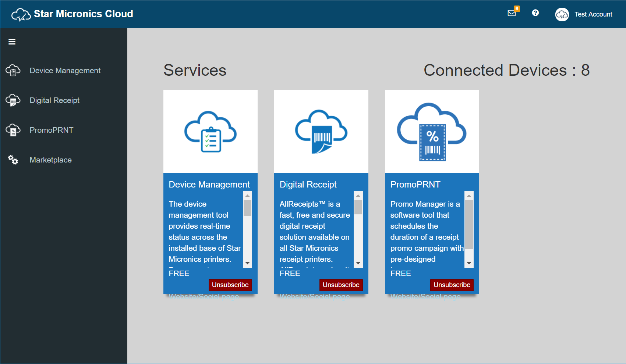Click the Star Micronics Cloud logo icon
626x364 pixels.
(21, 14)
